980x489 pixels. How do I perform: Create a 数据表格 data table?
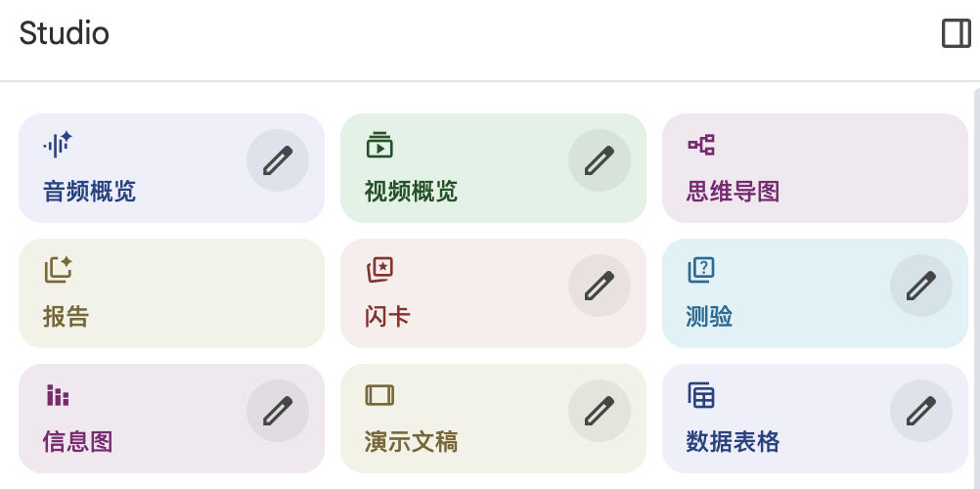click(x=815, y=419)
